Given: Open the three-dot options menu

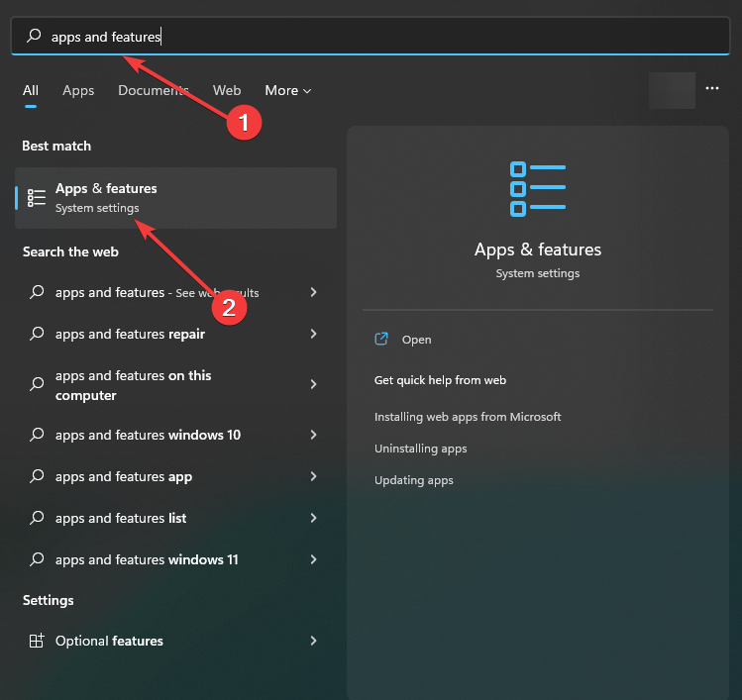Looking at the screenshot, I should pyautogui.click(x=711, y=88).
